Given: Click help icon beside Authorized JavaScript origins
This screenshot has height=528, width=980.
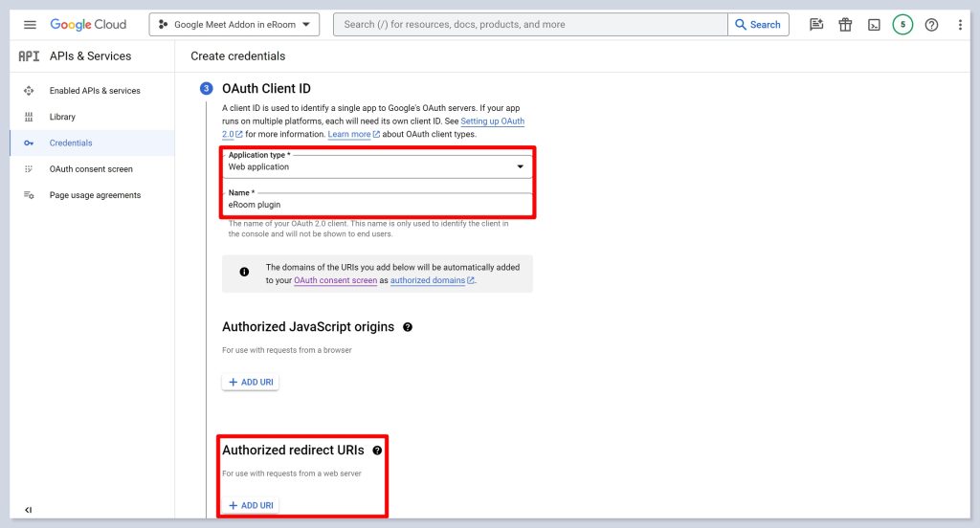Looking at the screenshot, I should pos(408,327).
